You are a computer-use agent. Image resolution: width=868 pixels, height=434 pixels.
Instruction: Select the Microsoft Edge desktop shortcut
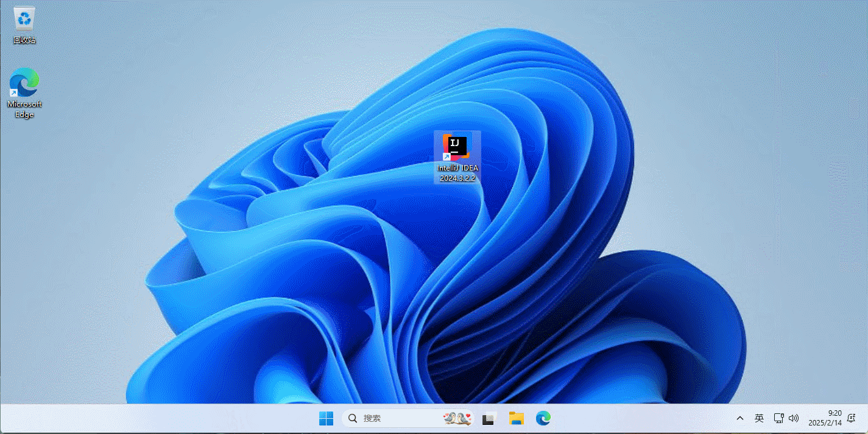pyautogui.click(x=24, y=83)
